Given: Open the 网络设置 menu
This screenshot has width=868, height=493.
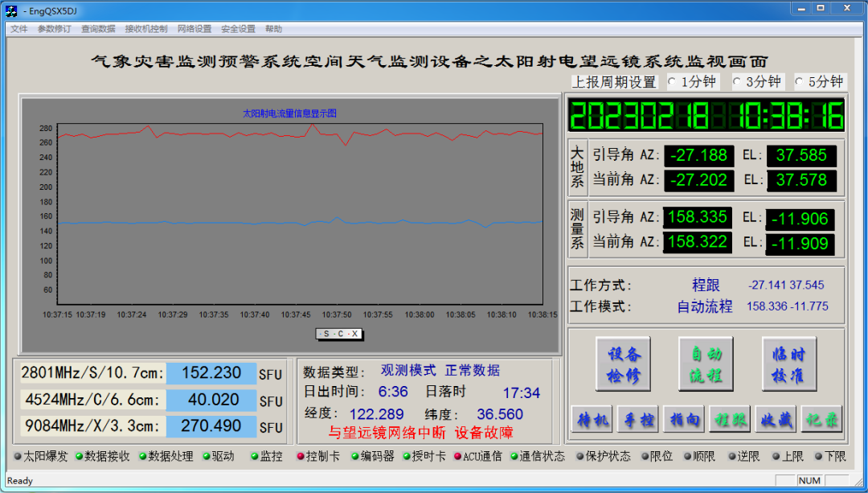Looking at the screenshot, I should click(194, 29).
